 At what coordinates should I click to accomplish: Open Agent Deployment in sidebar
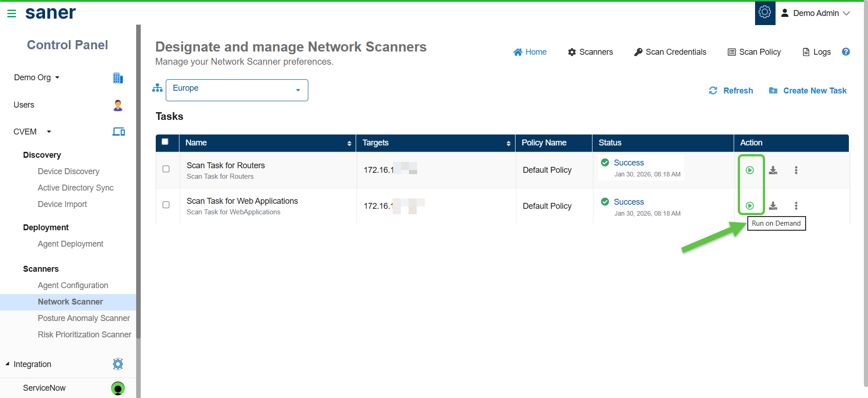(x=71, y=244)
